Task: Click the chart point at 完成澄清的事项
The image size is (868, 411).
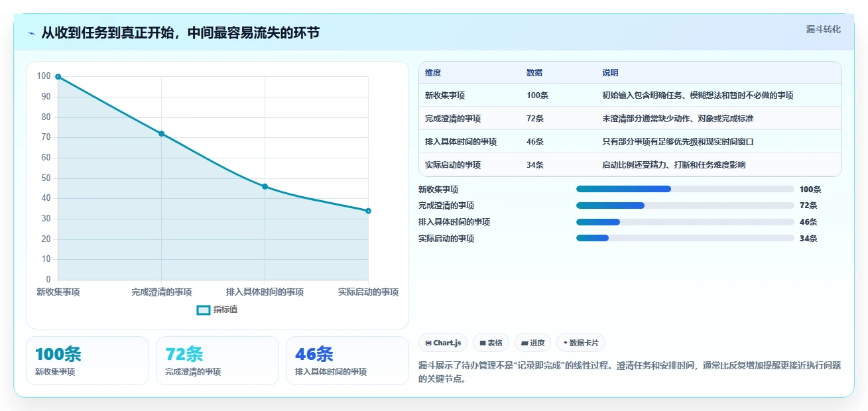Action: tap(161, 134)
